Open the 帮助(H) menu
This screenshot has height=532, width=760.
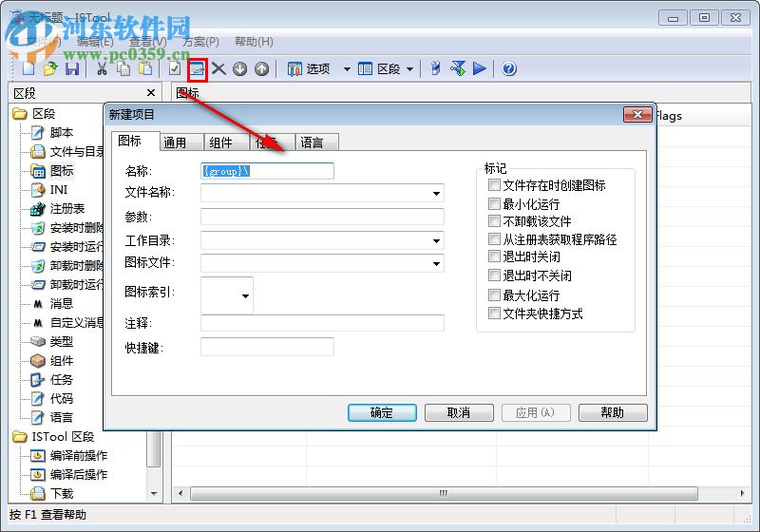click(254, 42)
